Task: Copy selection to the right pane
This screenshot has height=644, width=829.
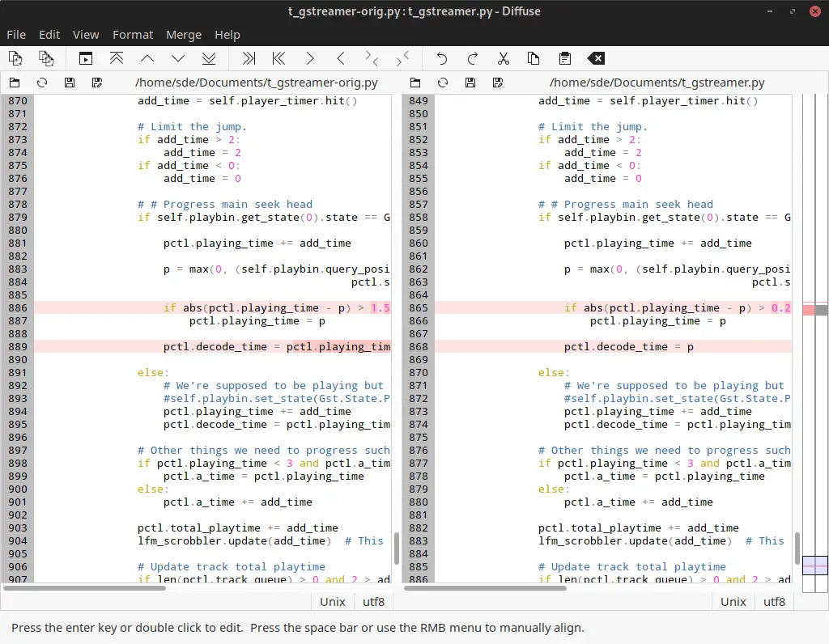Action: pos(249,58)
